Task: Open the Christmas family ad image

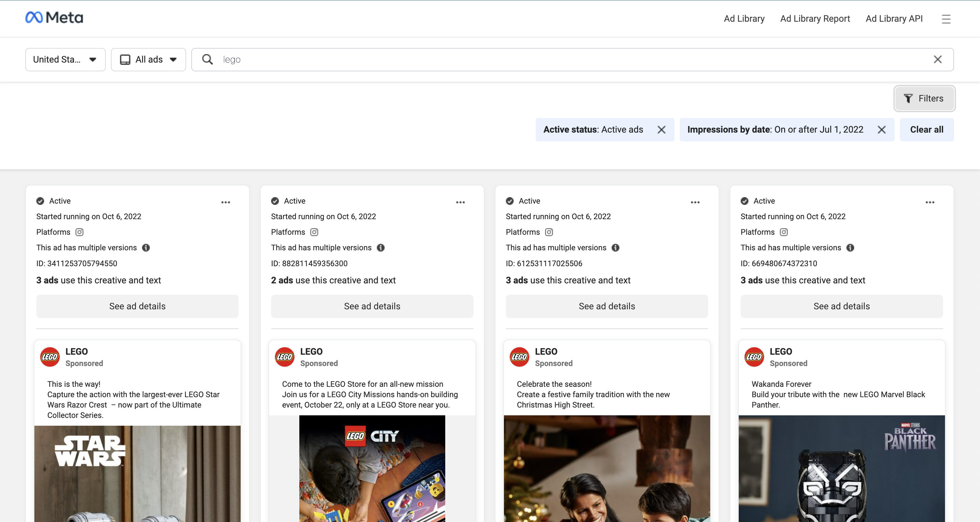Action: [x=607, y=469]
